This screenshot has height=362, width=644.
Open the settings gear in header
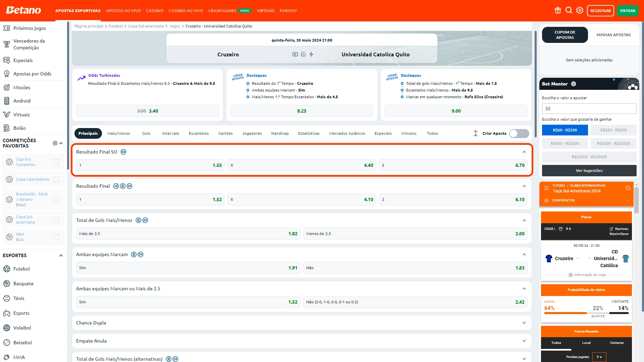coord(580,10)
